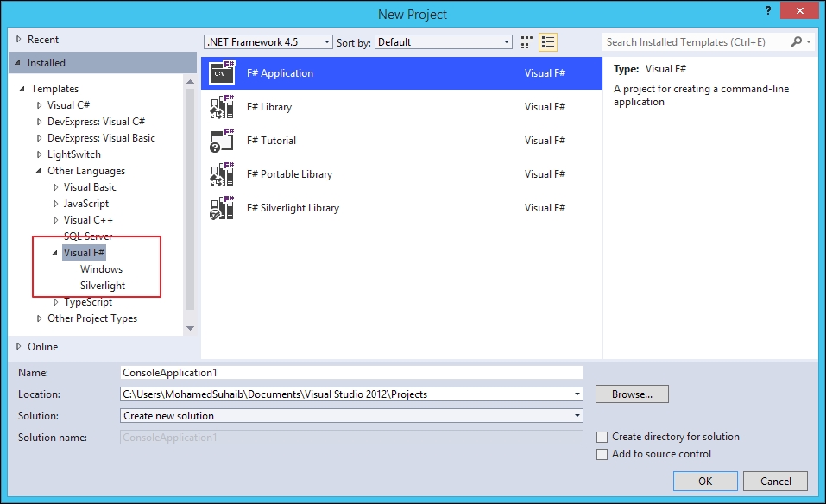This screenshot has height=504, width=826.
Task: Expand the Visual Basic node arrow
Action: (x=55, y=187)
